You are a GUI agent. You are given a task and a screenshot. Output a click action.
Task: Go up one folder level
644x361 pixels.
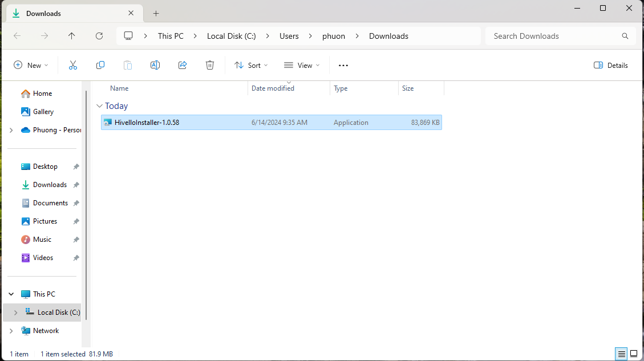pos(71,36)
